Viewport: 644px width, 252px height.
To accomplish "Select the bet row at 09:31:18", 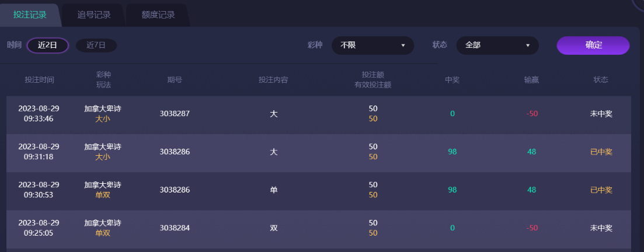I will pos(319,152).
